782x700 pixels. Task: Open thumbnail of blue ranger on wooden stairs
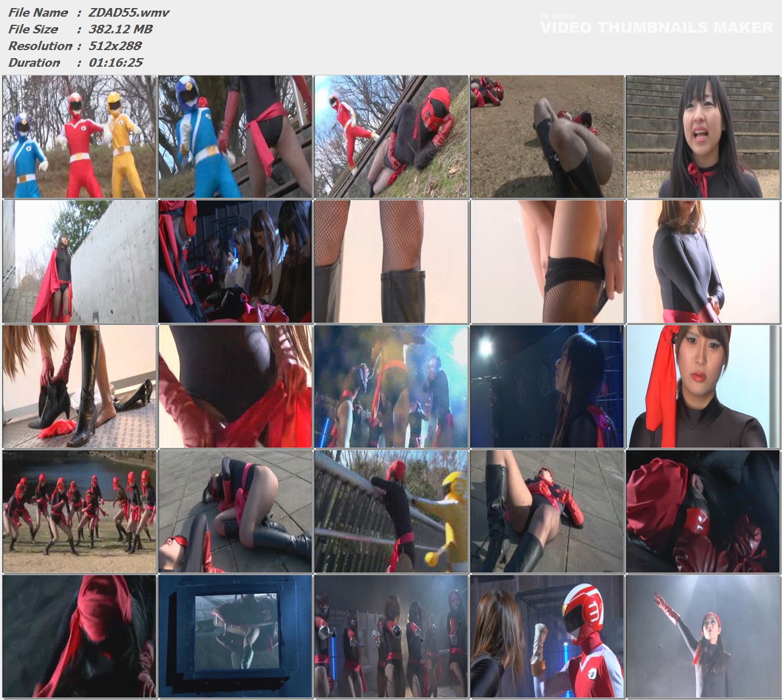pos(235,137)
